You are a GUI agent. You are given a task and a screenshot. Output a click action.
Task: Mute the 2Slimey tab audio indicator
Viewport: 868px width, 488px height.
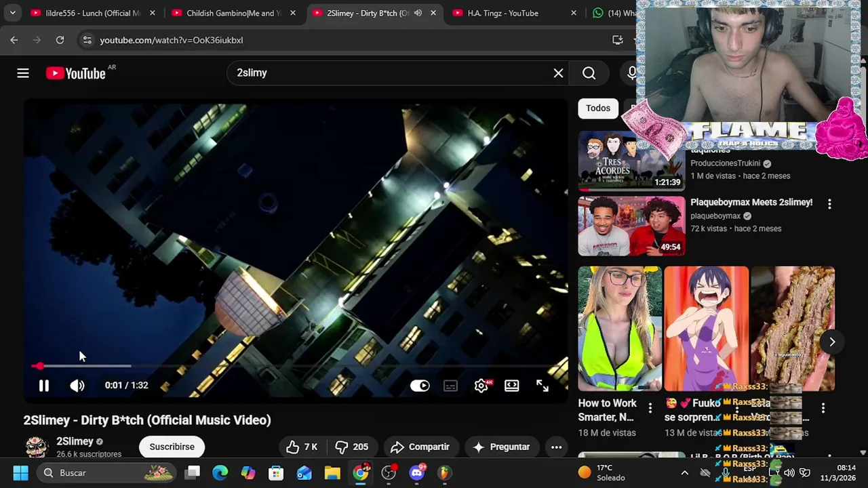[x=418, y=13]
